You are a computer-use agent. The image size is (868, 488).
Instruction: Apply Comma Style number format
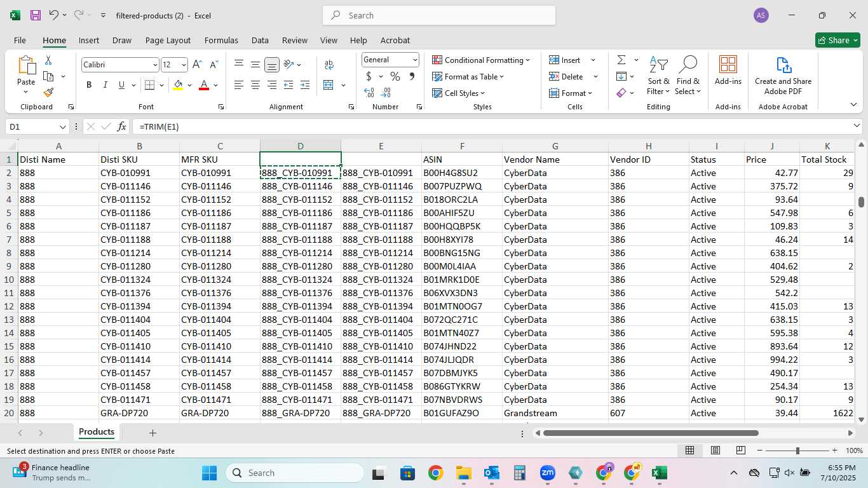tap(412, 76)
